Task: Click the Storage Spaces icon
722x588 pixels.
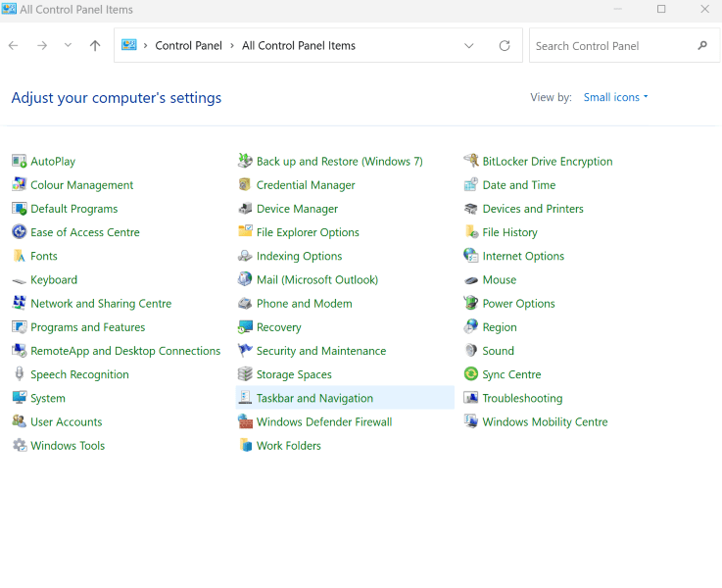Action: tap(245, 374)
